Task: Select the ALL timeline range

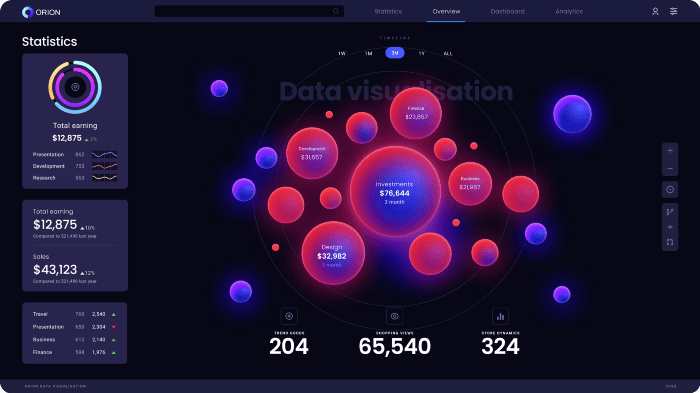Action: point(448,53)
